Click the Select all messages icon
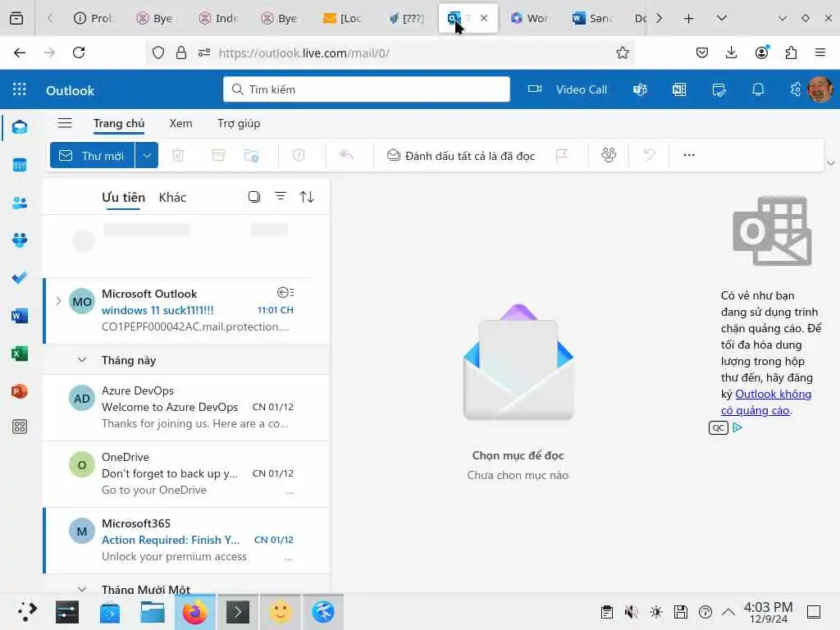The width and height of the screenshot is (840, 630). (254, 197)
